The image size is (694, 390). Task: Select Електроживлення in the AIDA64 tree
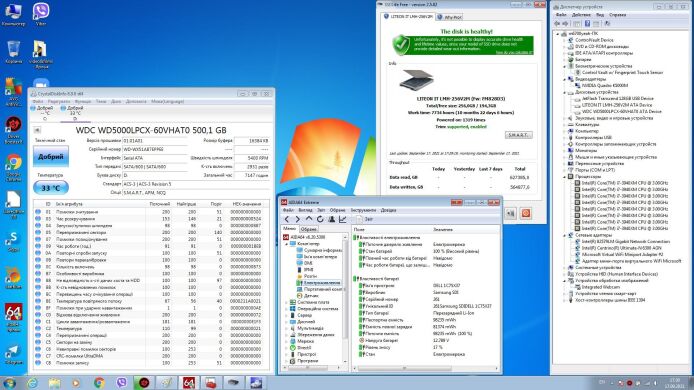tap(322, 282)
